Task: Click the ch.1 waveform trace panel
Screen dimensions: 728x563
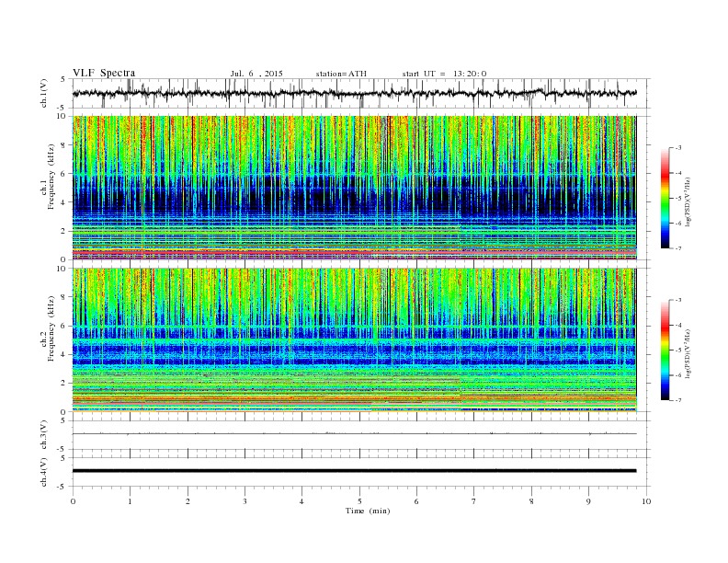Action: click(x=360, y=93)
